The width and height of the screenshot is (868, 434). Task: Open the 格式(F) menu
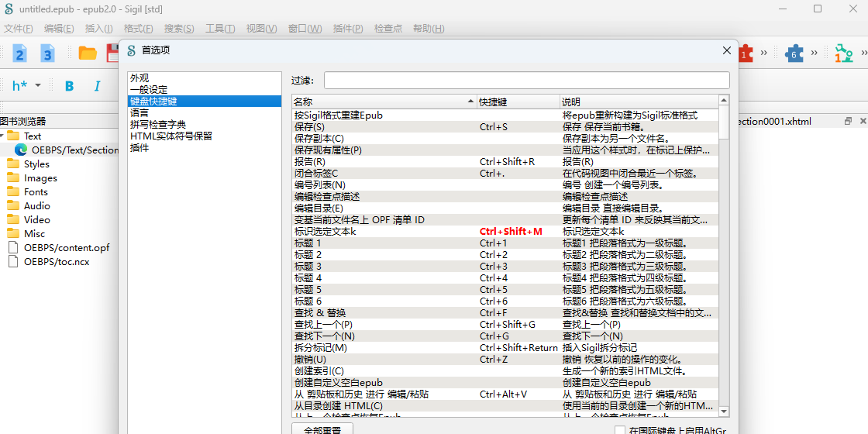pos(139,29)
